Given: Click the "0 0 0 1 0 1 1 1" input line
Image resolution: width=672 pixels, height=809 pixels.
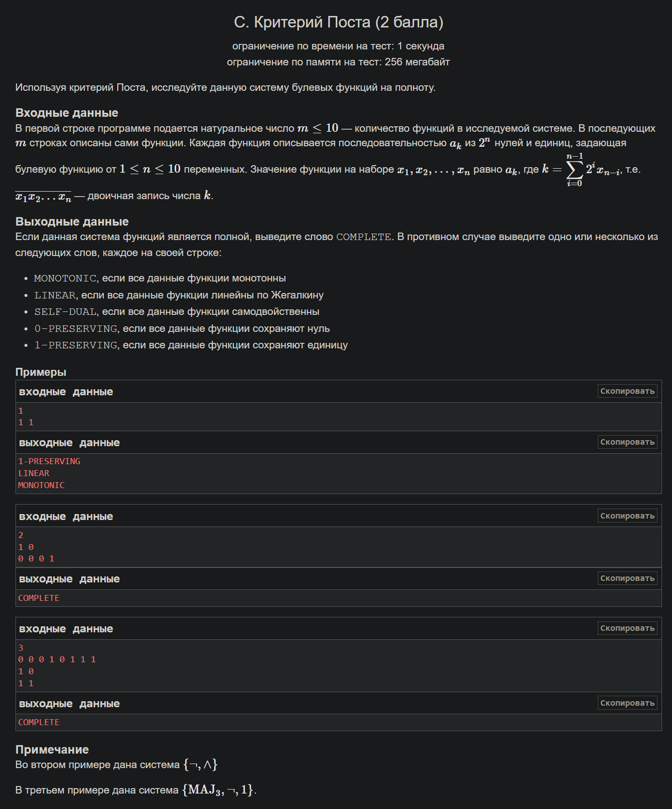Looking at the screenshot, I should pos(57,660).
